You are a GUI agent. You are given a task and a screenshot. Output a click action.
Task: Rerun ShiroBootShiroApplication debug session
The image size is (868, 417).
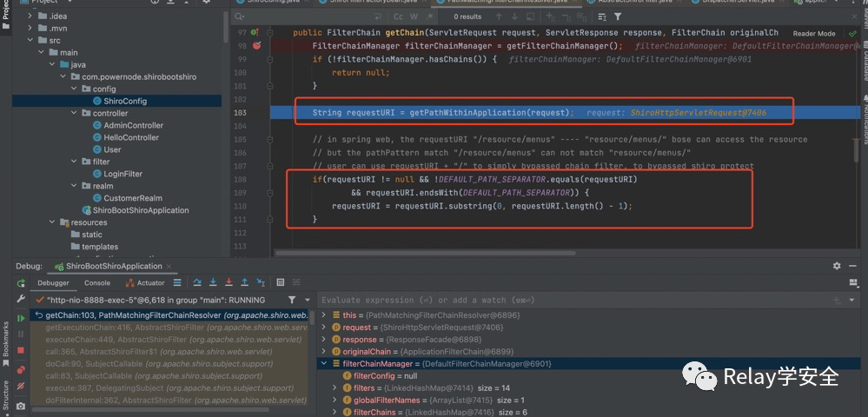21,283
